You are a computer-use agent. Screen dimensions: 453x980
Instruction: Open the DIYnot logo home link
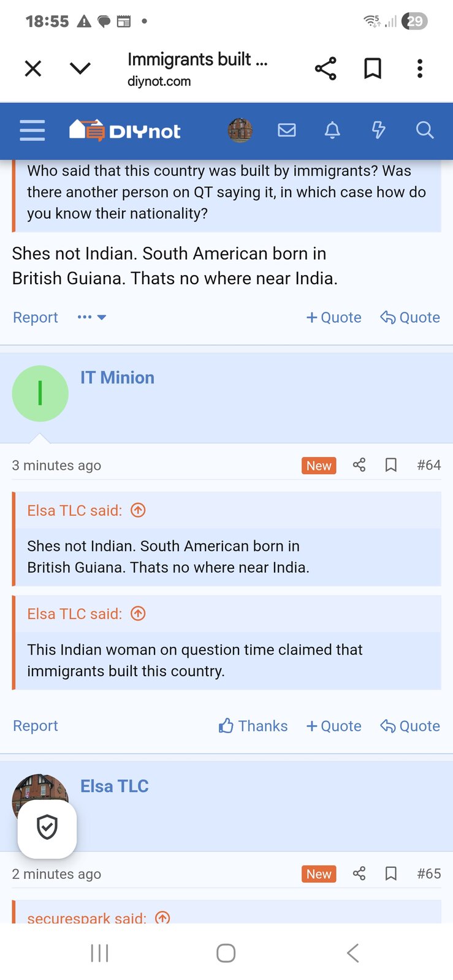125,130
